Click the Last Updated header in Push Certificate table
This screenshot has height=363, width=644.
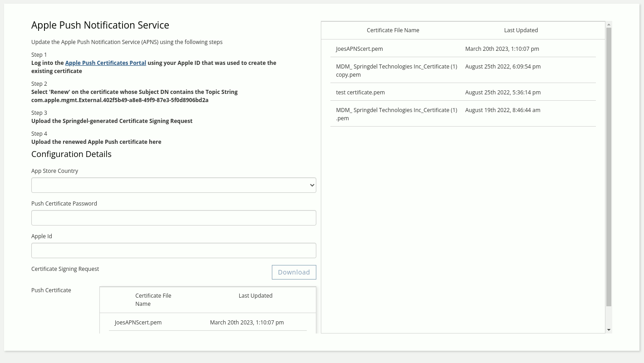pyautogui.click(x=255, y=295)
